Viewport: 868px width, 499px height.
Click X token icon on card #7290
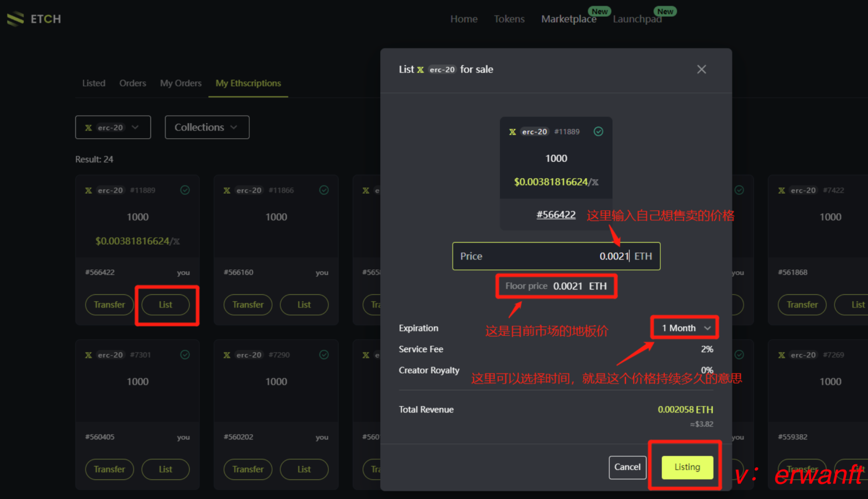(x=227, y=355)
